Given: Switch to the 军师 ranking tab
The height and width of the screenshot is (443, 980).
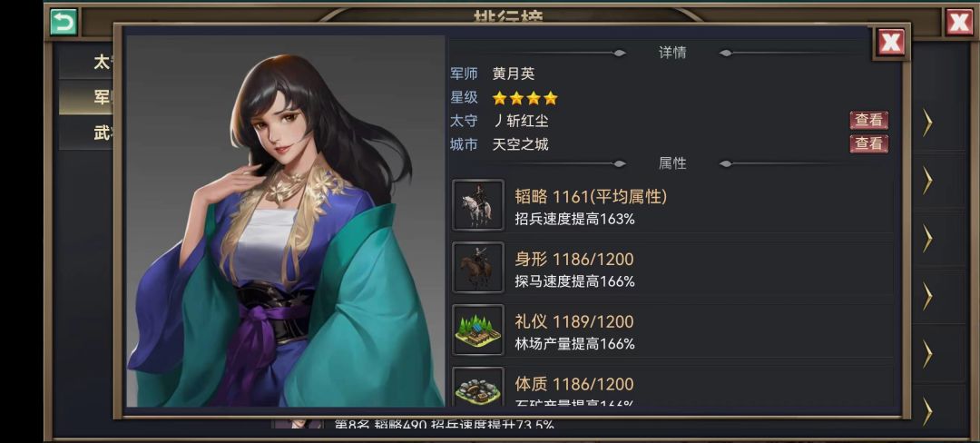Looking at the screenshot, I should [x=86, y=97].
